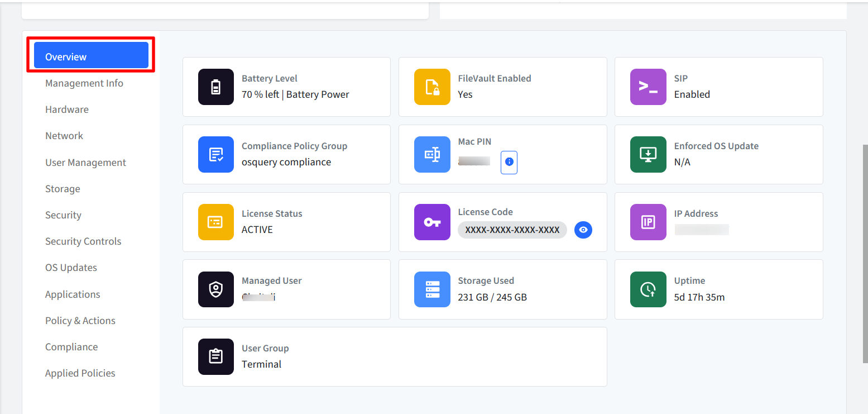This screenshot has width=868, height=414.
Task: Select the Overview tab
Action: (x=91, y=55)
